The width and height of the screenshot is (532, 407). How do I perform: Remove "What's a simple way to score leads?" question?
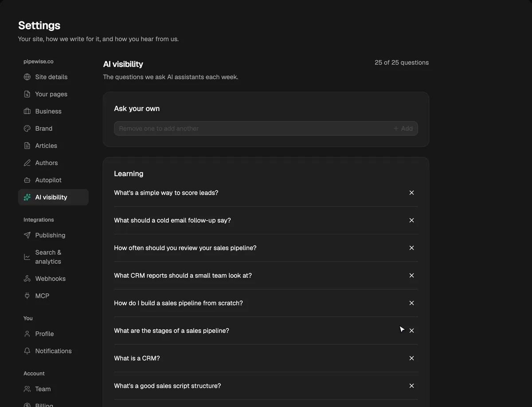coord(411,193)
